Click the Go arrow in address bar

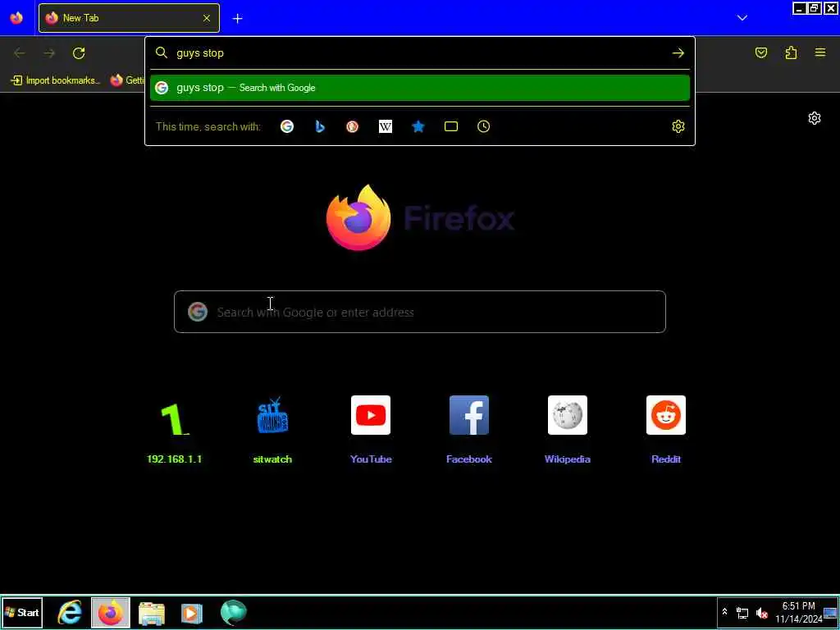click(678, 53)
